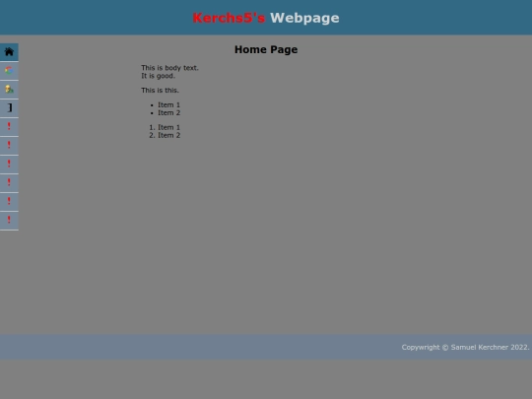Click the yellow-green character sidebar icon
This screenshot has width=532, height=399.
(9, 90)
